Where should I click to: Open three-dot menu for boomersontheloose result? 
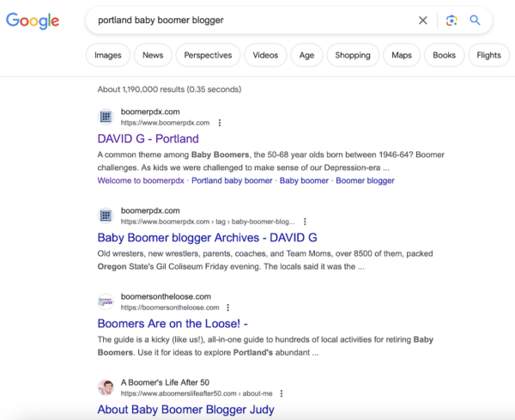tap(227, 307)
